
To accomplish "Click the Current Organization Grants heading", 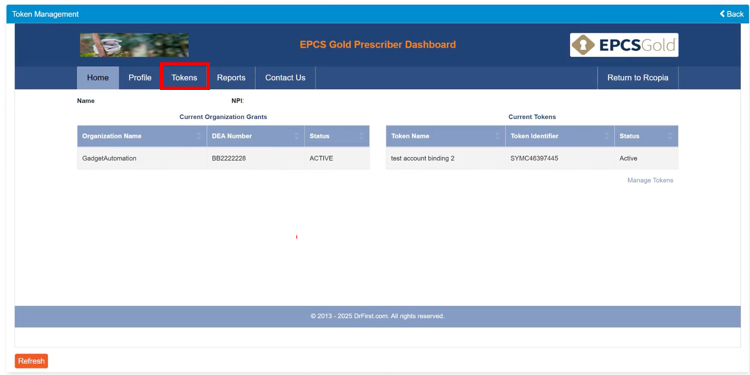I will [x=223, y=117].
